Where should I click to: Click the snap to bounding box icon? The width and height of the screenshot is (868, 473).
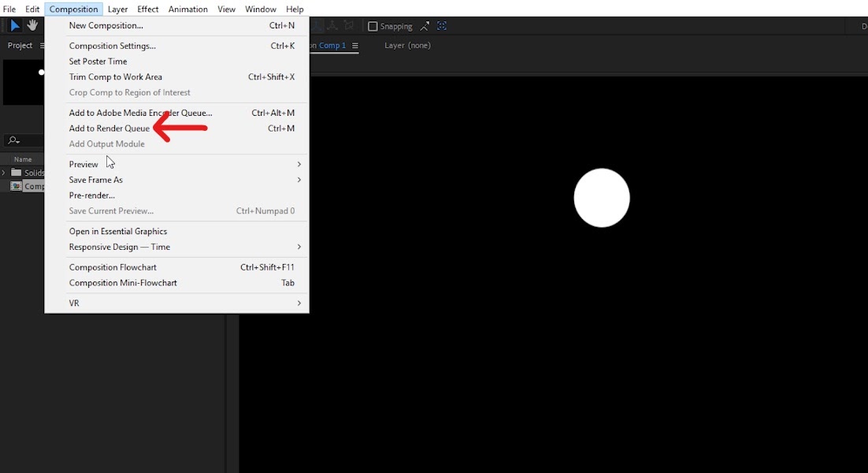442,26
